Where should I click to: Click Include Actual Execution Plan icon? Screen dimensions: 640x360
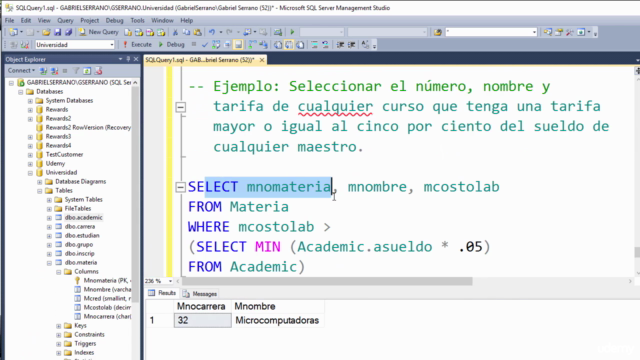tap(253, 44)
